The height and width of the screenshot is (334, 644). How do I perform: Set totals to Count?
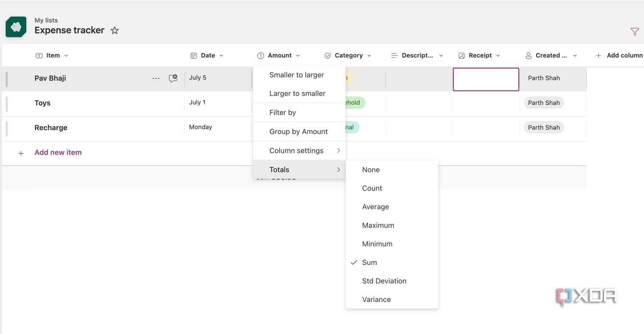point(392,188)
